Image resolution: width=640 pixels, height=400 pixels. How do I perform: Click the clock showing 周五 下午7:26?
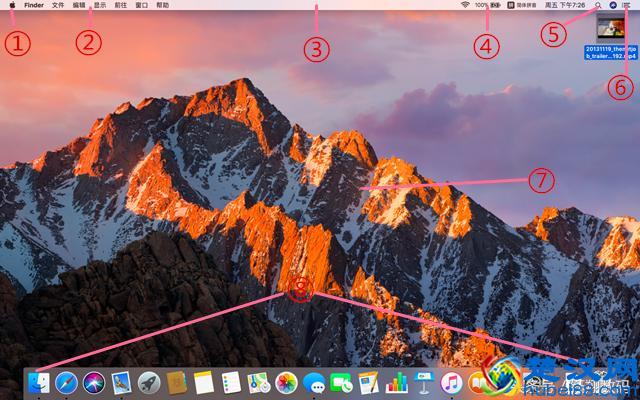(x=565, y=5)
